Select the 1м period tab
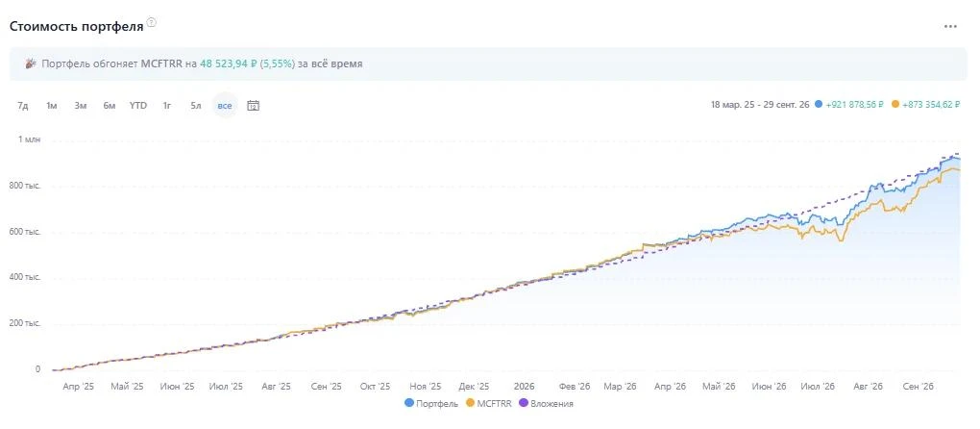980x429 pixels. 51,105
